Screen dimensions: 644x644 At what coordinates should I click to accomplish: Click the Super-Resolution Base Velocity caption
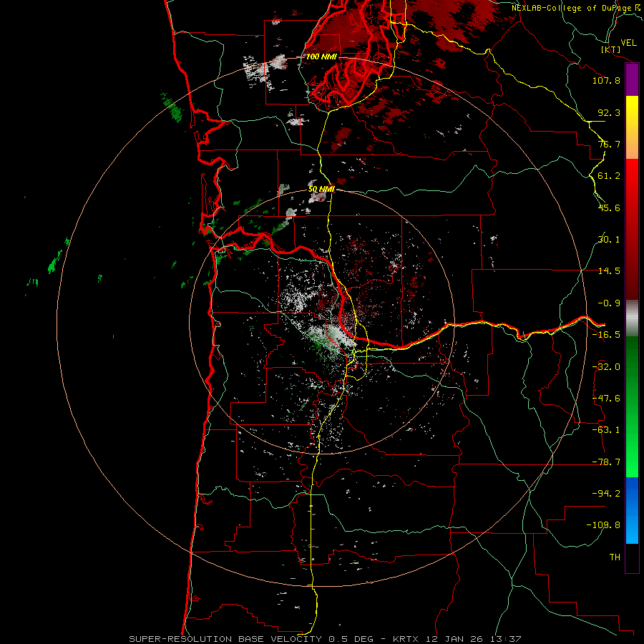(x=325, y=639)
